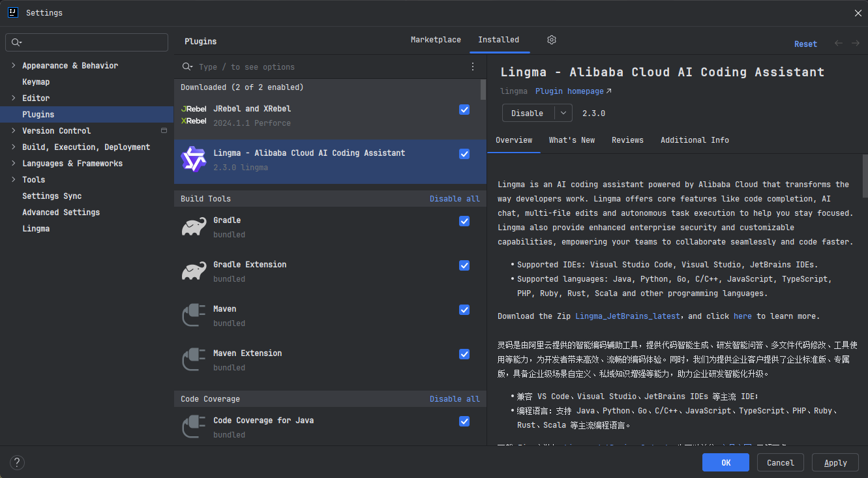This screenshot has height=478, width=868.
Task: Click the help question mark icon
Action: pyautogui.click(x=17, y=462)
